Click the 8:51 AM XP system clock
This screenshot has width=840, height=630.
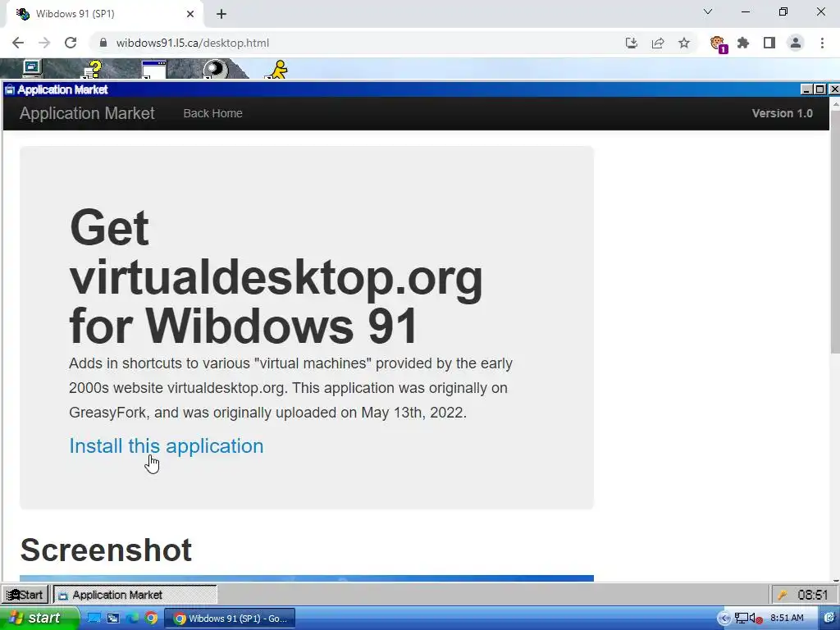coord(787,619)
